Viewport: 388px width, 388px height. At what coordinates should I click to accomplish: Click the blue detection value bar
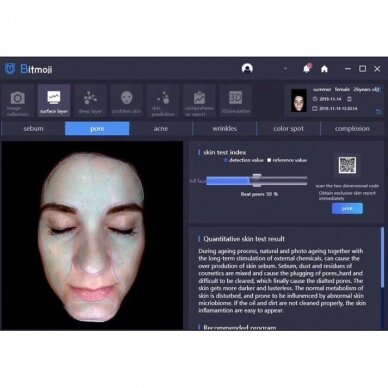point(228,181)
